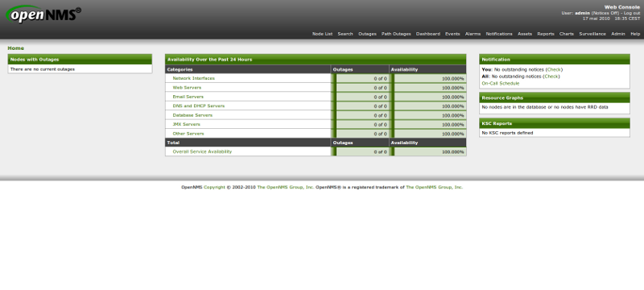The width and height of the screenshot is (644, 290).
Task: Open the Node List menu
Action: 322,34
